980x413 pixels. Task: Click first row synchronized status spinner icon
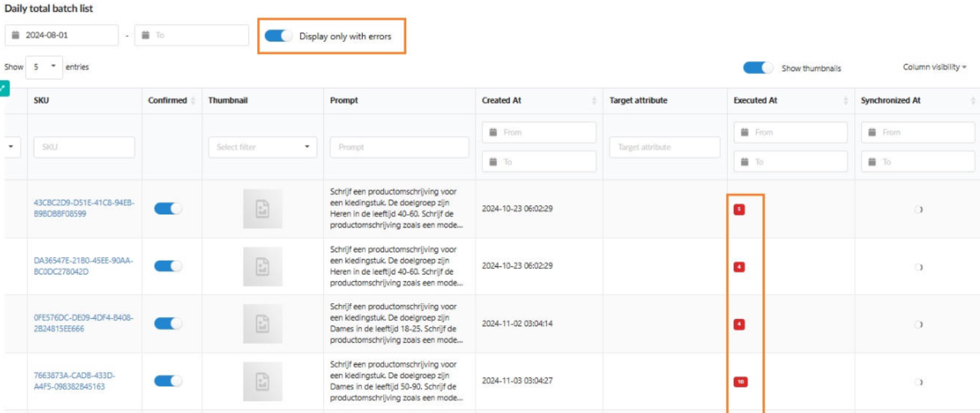[x=919, y=209]
